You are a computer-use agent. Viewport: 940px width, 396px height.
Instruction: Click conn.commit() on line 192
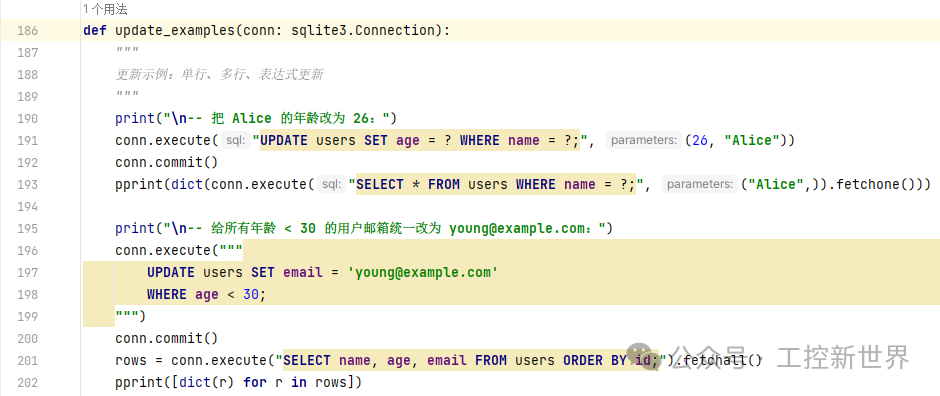click(167, 162)
